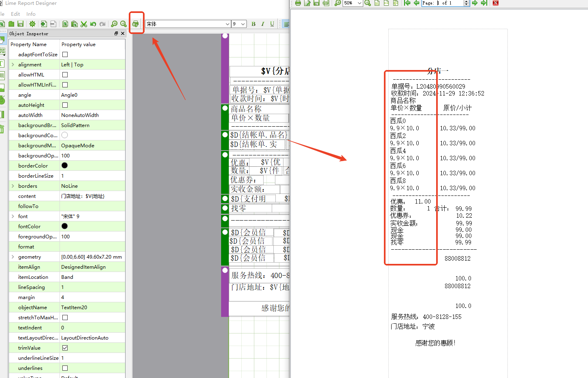Image resolution: width=588 pixels, height=378 pixels.
Task: Click the preview report icon in designer toolbar
Action: pos(135,24)
